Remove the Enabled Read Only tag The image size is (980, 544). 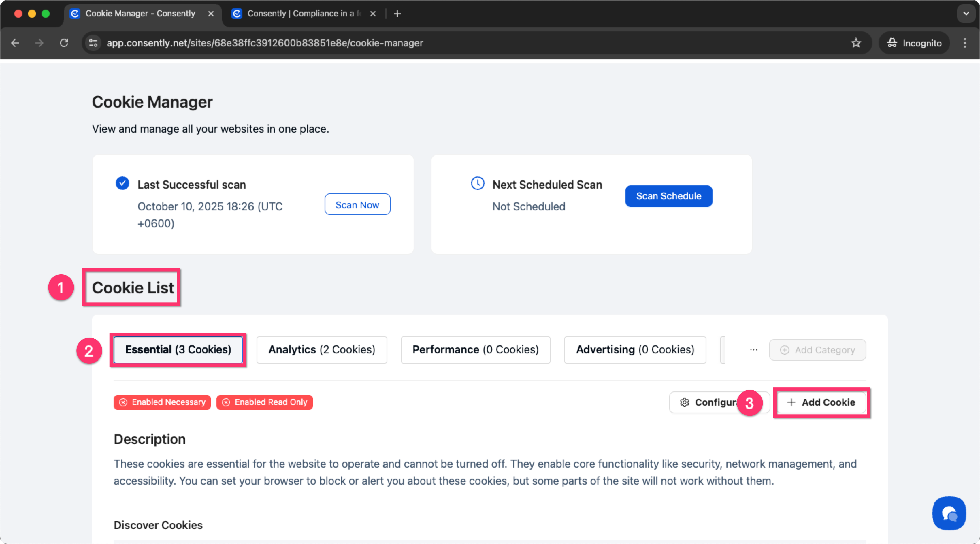tap(226, 402)
